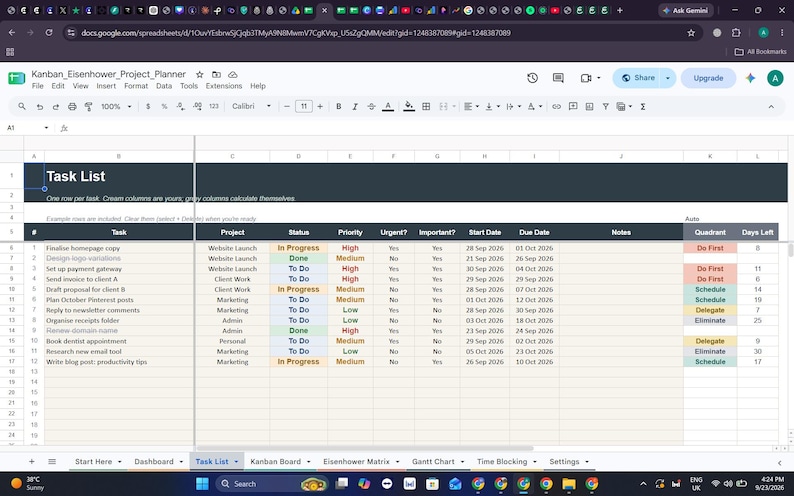Undo the last action
This screenshot has width=794, height=496.
pos(39,106)
